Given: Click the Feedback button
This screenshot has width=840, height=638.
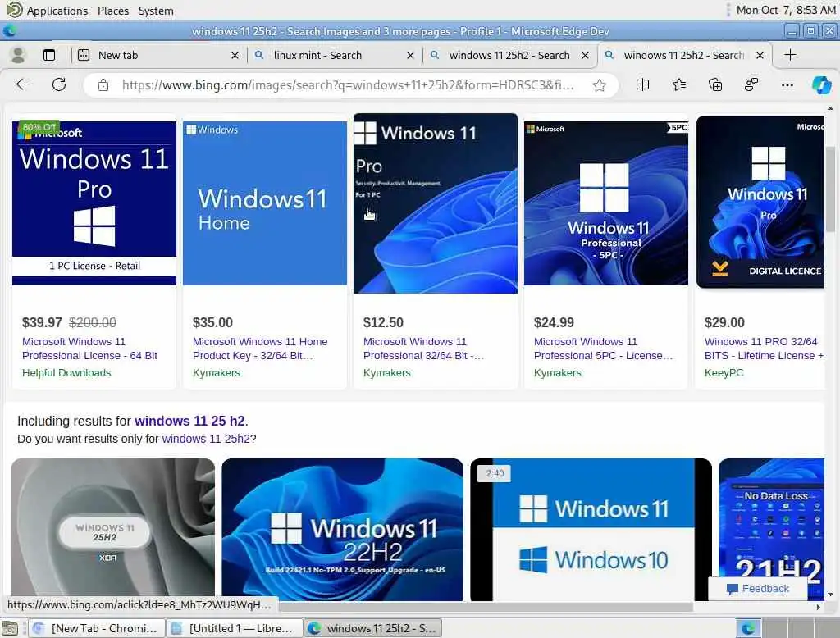Looking at the screenshot, I should 757,589.
